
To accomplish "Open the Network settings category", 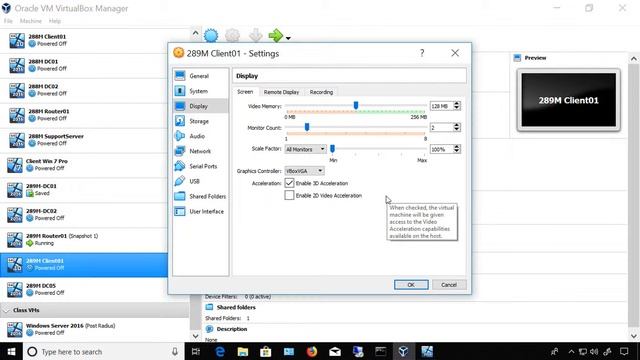I will 200,151.
